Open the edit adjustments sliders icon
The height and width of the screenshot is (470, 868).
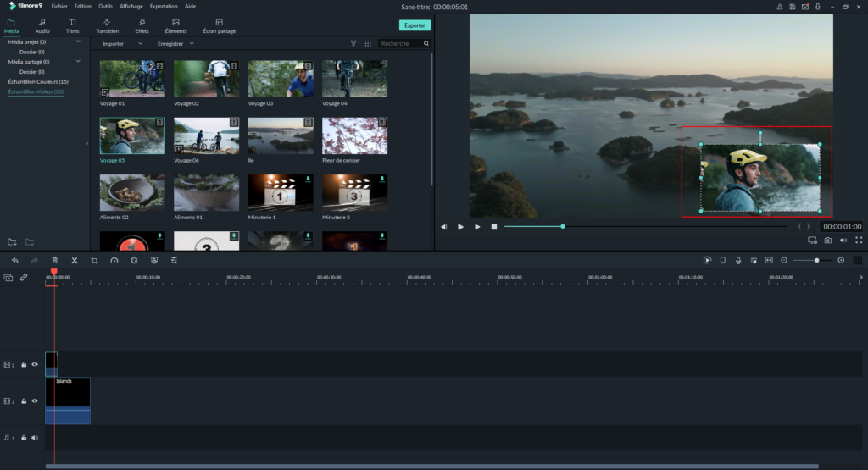pyautogui.click(x=174, y=261)
